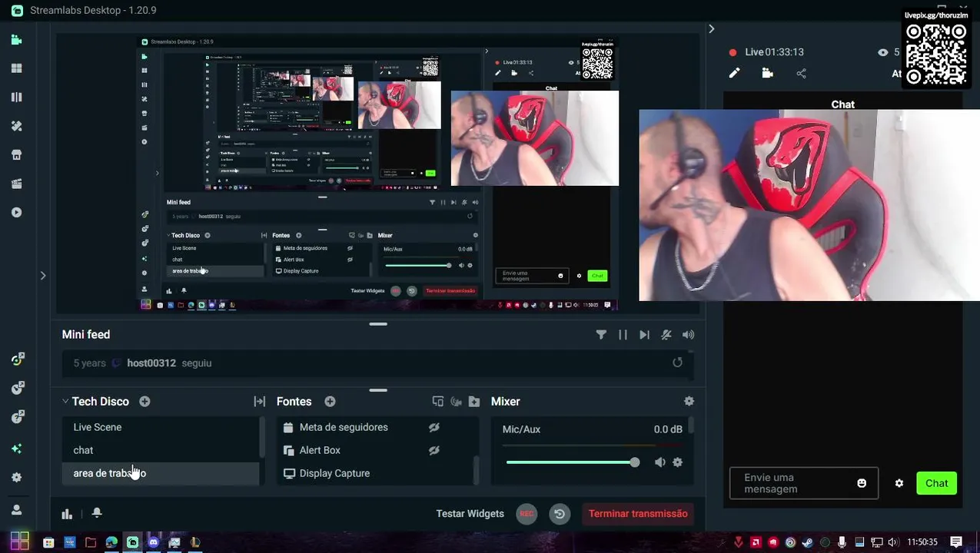The height and width of the screenshot is (553, 980).
Task: Open Steam icon in system tray
Action: [x=807, y=542]
